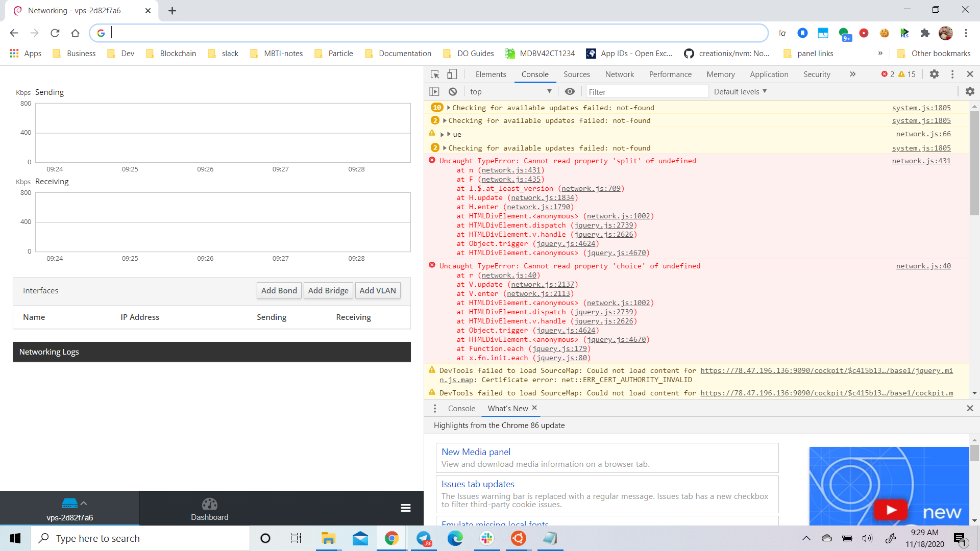Open the Apps bookmarks grid icon
Viewport: 980px width, 551px height.
(14, 54)
